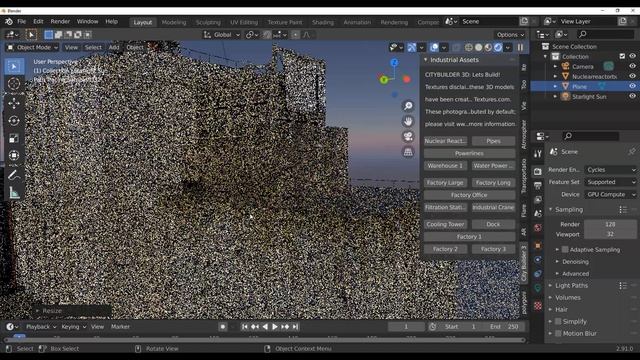Image resolution: width=640 pixels, height=360 pixels.
Task: Select the Measure tool
Action: 14,193
